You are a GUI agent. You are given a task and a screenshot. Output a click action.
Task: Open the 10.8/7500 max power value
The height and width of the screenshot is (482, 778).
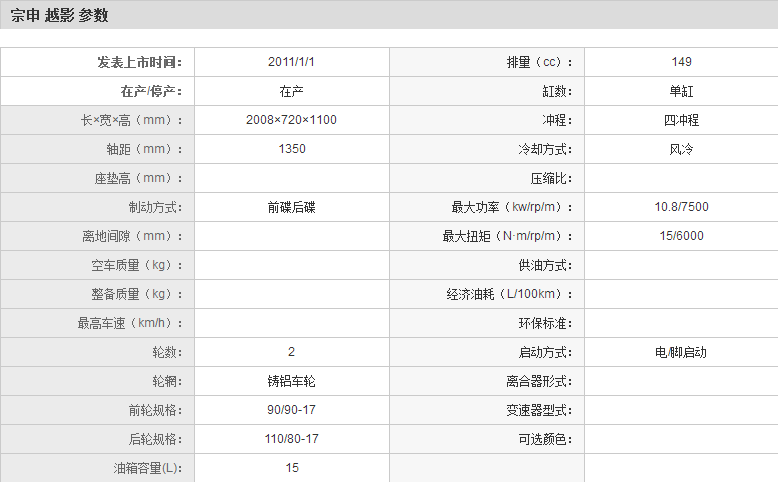(x=681, y=207)
